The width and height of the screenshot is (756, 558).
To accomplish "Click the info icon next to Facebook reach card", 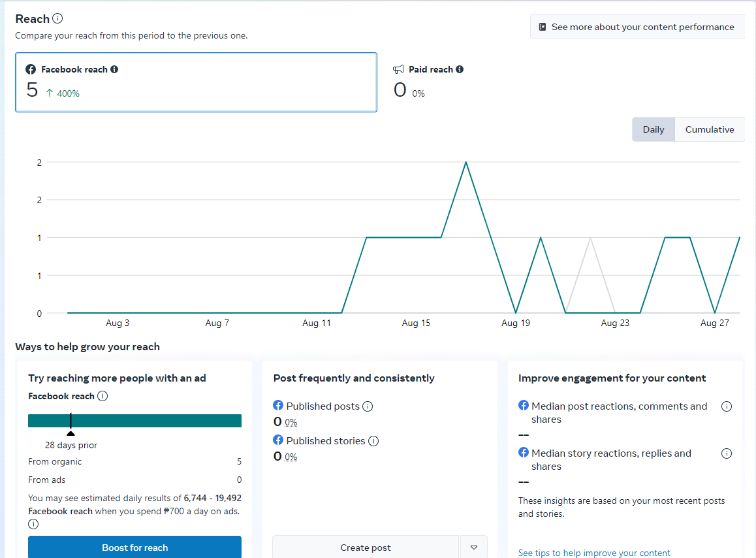I will 114,69.
